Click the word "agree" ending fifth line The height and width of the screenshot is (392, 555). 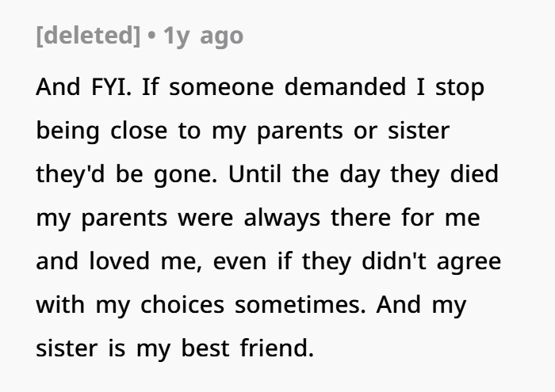tap(469, 263)
